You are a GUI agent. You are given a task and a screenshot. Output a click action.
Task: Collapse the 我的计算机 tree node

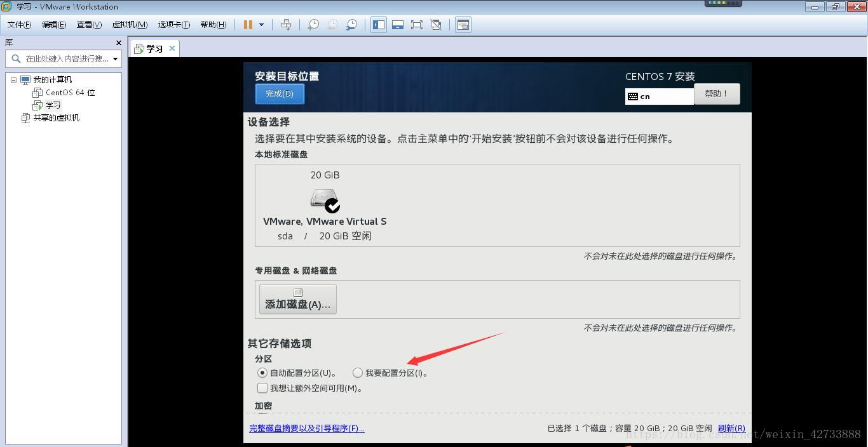pyautogui.click(x=13, y=80)
